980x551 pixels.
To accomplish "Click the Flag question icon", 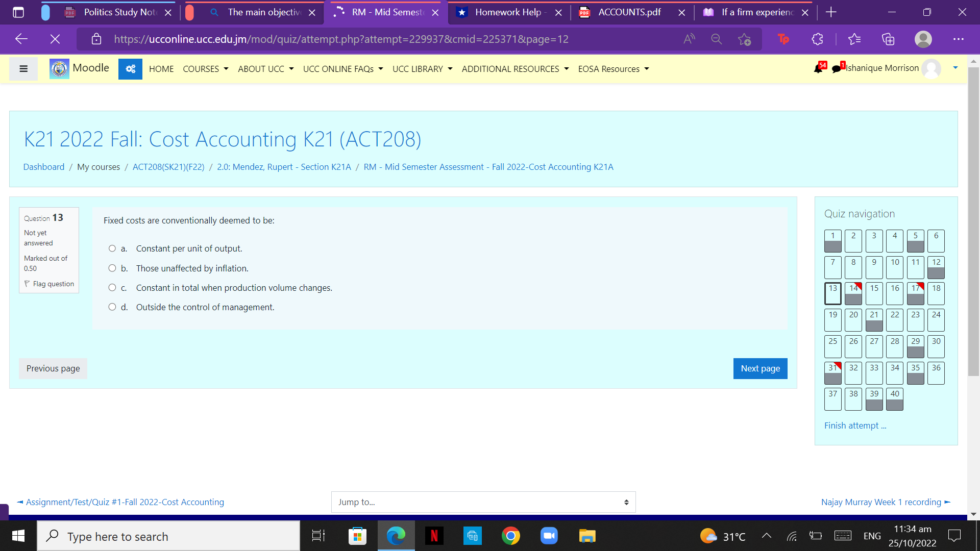I will (27, 284).
